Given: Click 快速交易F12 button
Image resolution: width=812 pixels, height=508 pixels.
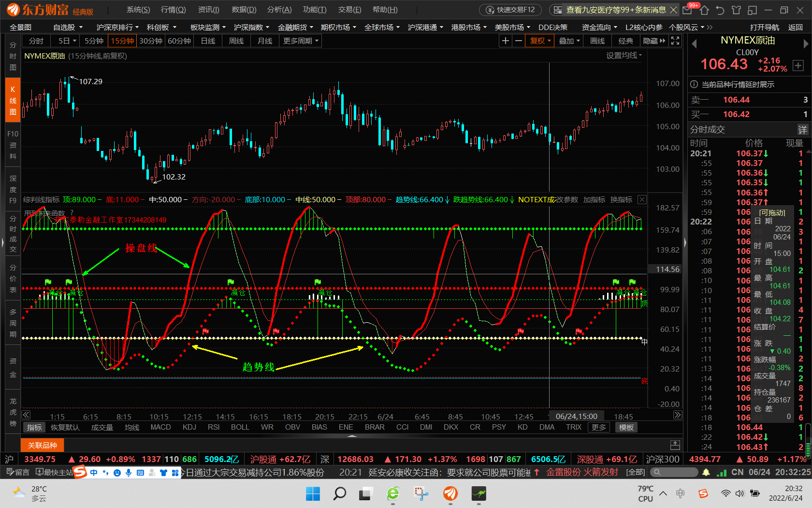Looking at the screenshot, I should (511, 10).
